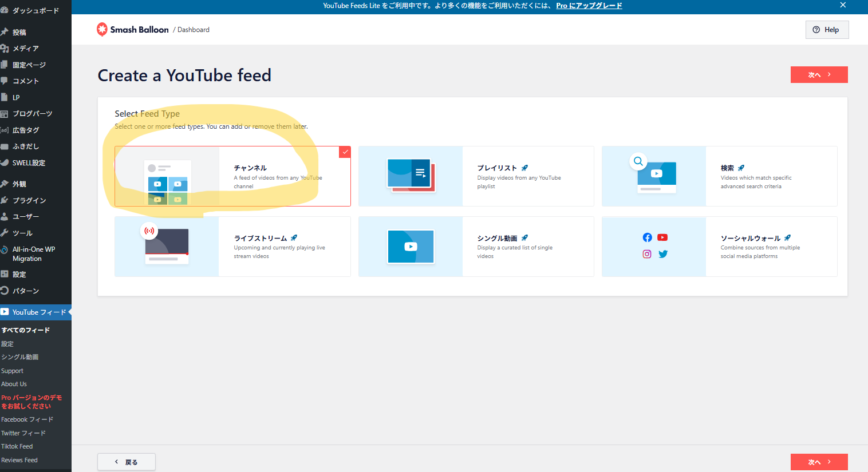Click the rocket icon next to ライブストリーム
Viewport: 868px width, 472px height.
[294, 238]
